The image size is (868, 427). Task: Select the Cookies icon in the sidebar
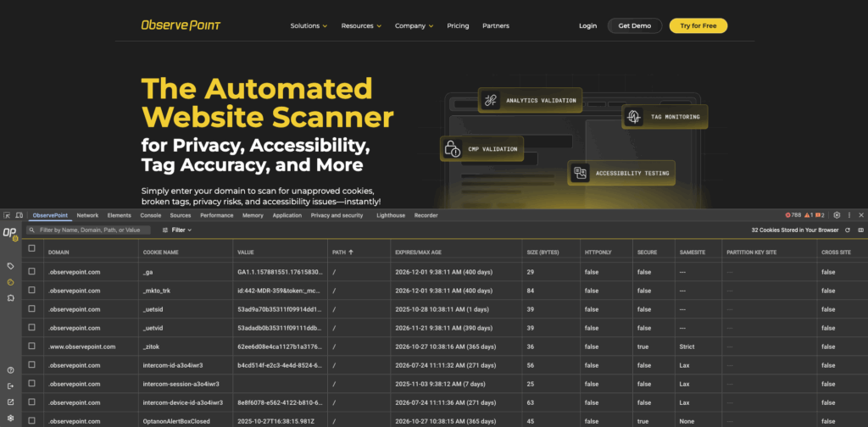10,282
